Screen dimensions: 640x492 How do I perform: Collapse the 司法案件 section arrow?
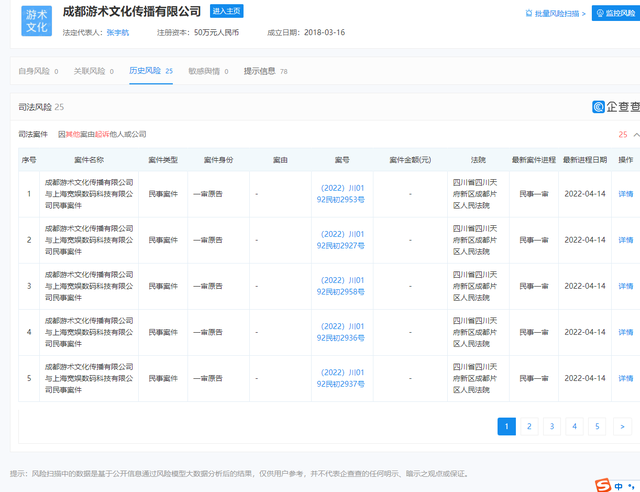[x=636, y=134]
